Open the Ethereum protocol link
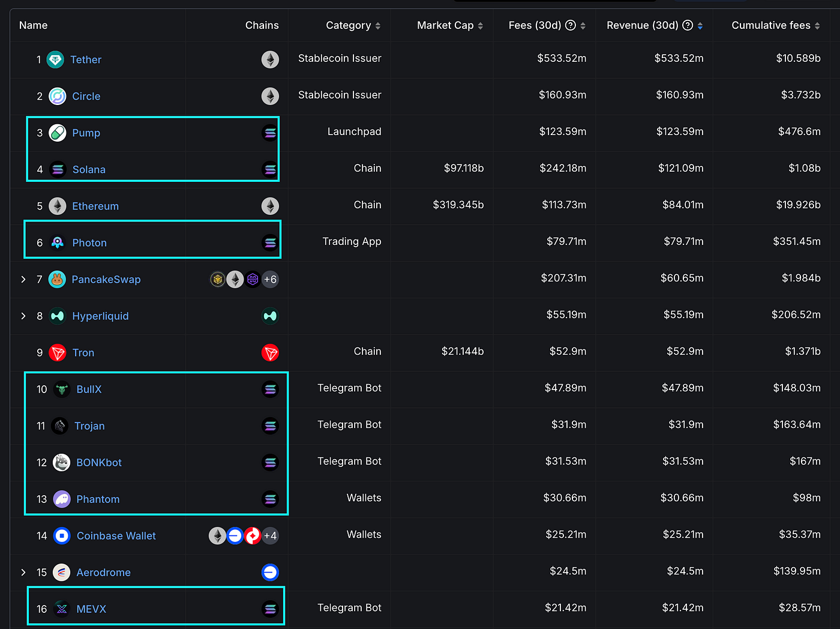 click(x=95, y=206)
